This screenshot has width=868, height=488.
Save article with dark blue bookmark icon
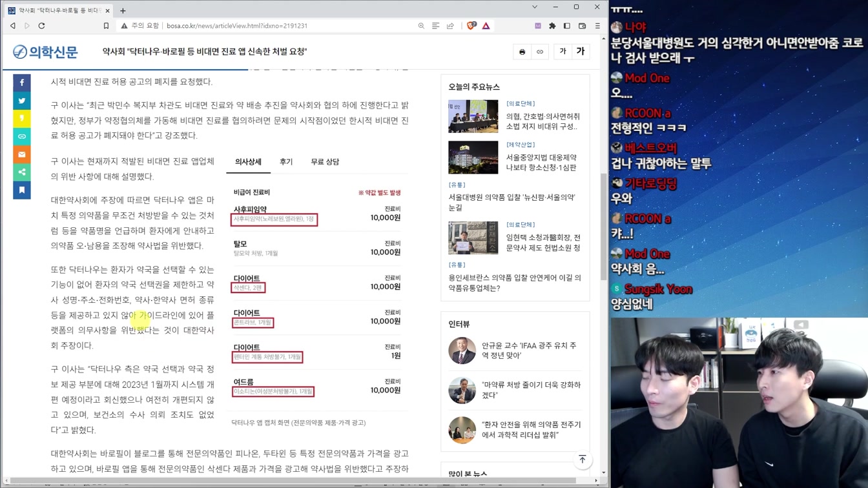pos(22,190)
